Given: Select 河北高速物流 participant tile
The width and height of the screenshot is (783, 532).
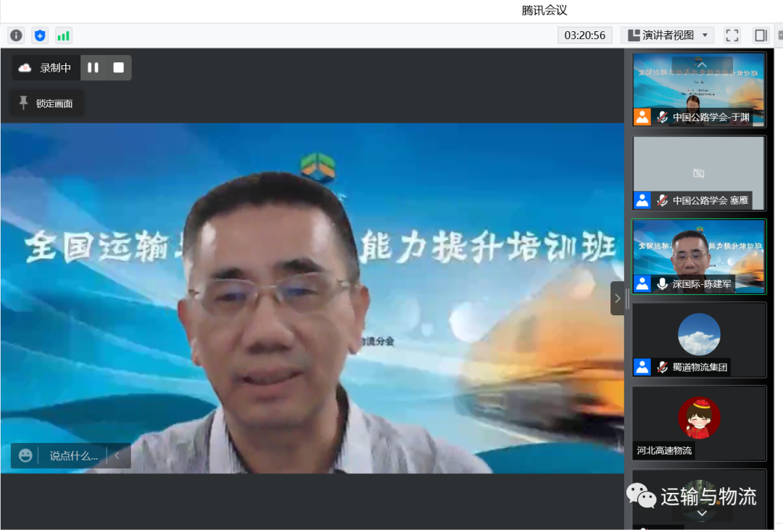Looking at the screenshot, I should click(699, 423).
